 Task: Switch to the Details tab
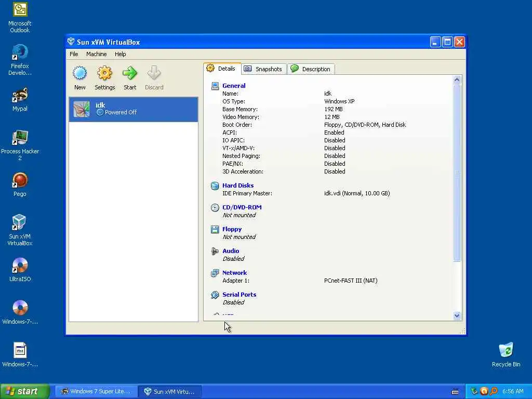pyautogui.click(x=222, y=69)
